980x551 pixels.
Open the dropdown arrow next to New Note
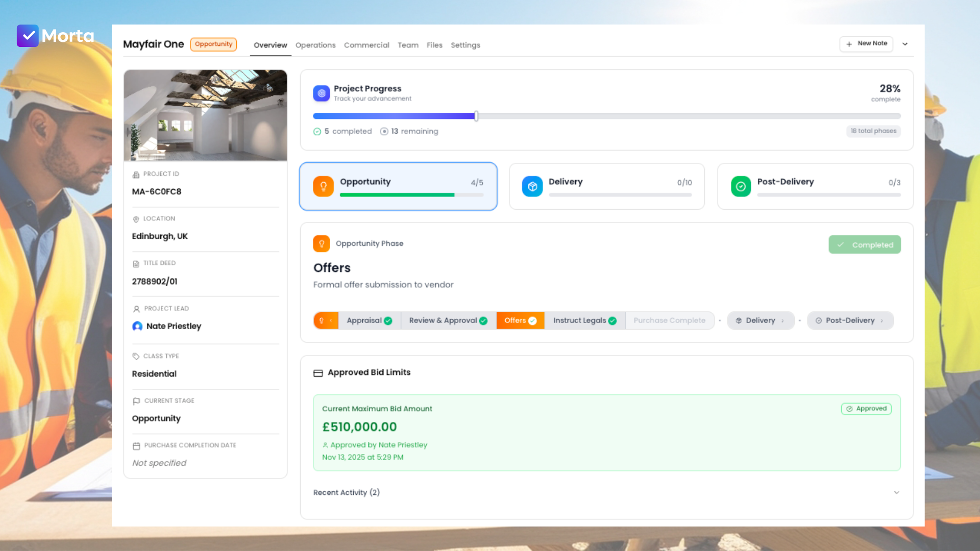tap(905, 44)
